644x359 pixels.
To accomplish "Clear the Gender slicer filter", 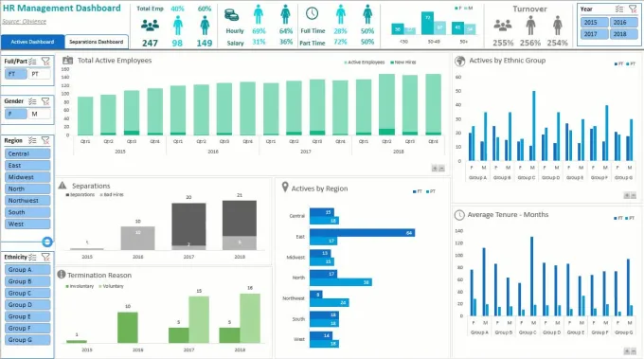I will coord(45,101).
